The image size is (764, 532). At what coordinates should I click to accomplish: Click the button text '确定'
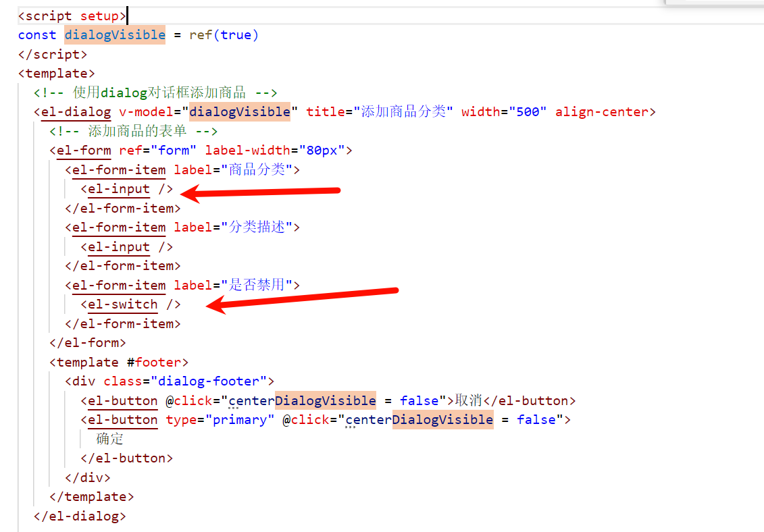[110, 439]
